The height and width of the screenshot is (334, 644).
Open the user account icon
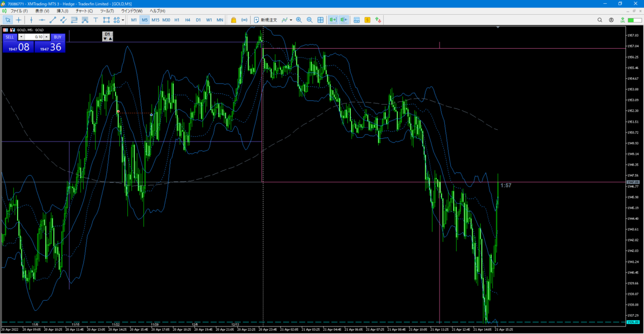(611, 20)
